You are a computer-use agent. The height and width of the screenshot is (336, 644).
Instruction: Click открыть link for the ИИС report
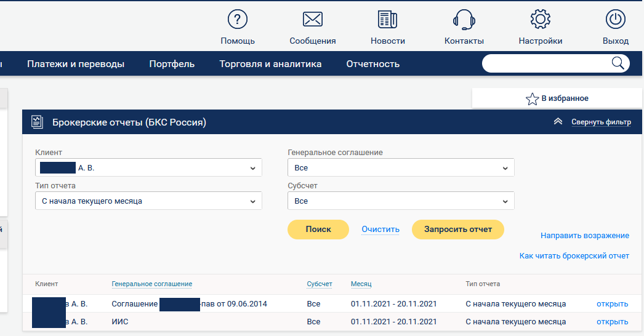(612, 321)
